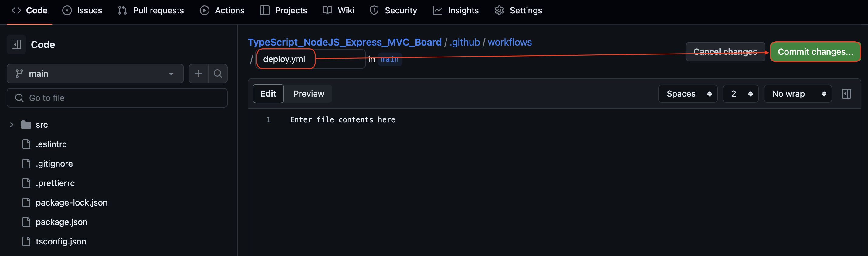Click the Actions play icon
This screenshot has height=256, width=868.
tap(204, 10)
